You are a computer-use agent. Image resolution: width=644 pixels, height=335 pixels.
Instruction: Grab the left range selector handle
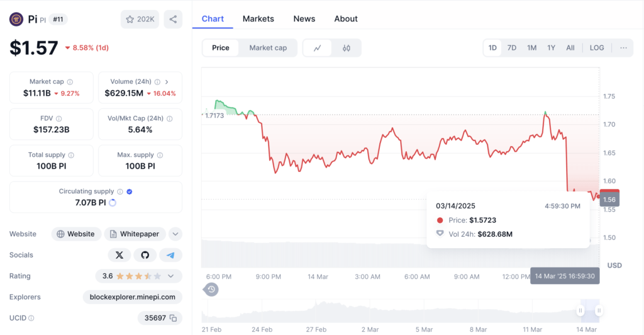(580, 310)
